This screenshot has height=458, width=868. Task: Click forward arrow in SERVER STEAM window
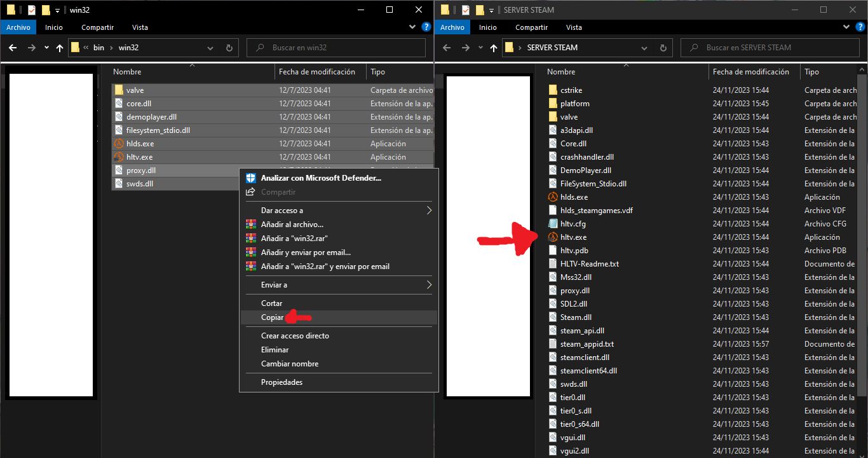coord(465,48)
